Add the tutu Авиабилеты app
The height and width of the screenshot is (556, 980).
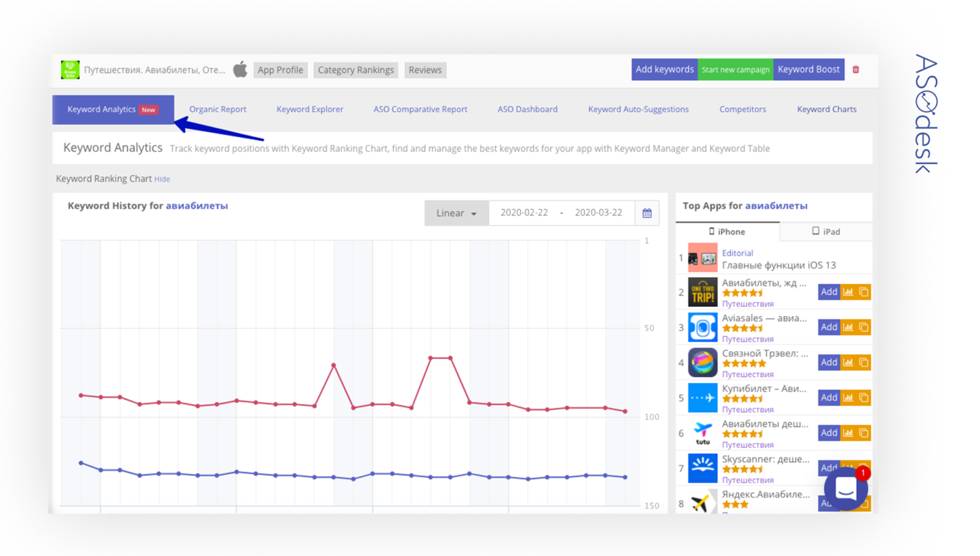click(x=829, y=433)
